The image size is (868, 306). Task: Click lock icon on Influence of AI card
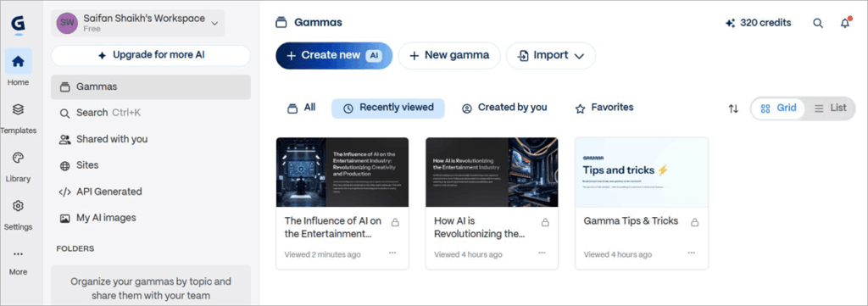pyautogui.click(x=395, y=222)
